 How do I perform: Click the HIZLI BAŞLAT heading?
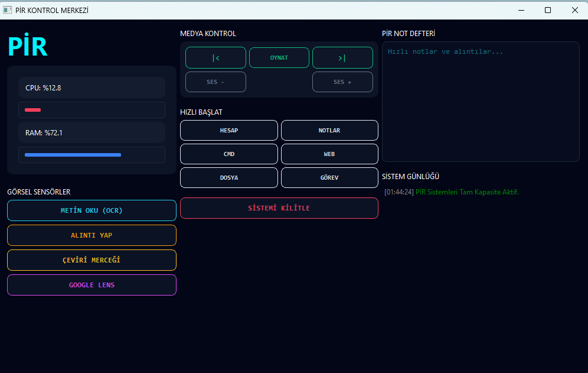[201, 112]
